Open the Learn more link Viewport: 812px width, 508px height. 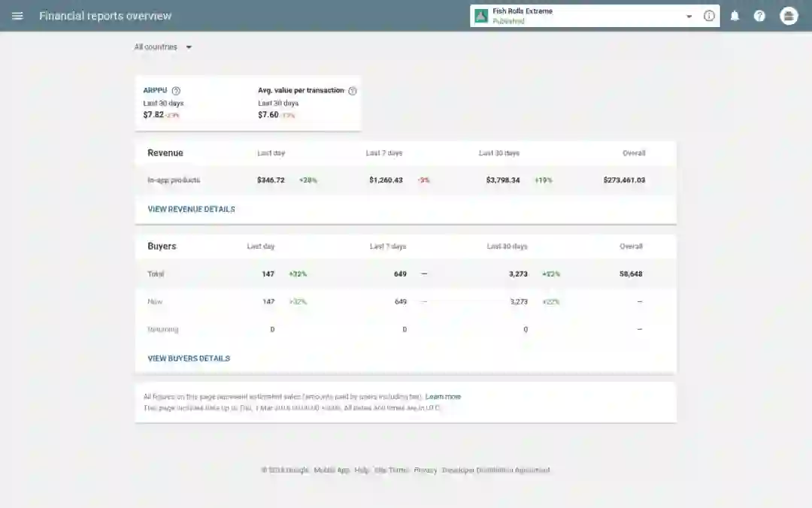[x=443, y=397]
